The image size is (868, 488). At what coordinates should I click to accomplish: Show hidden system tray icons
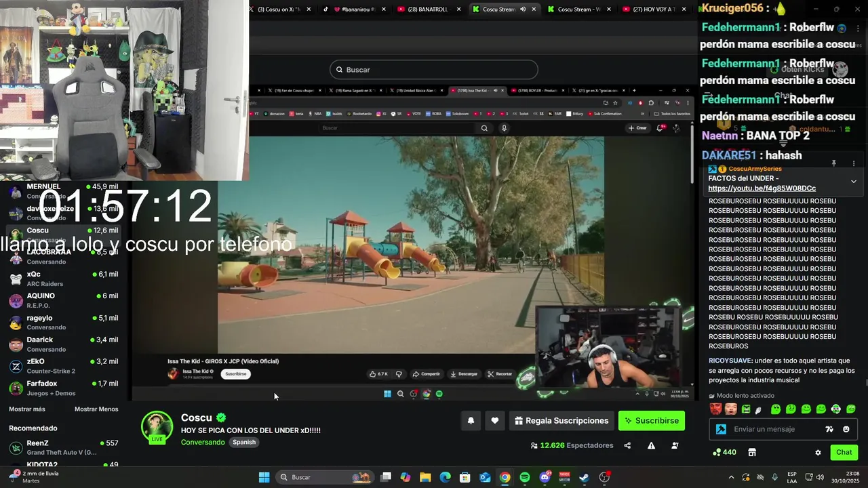[731, 477]
